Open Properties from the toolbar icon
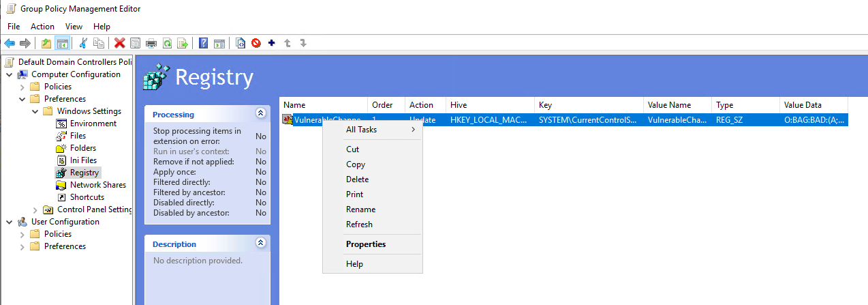868x305 pixels. click(136, 43)
